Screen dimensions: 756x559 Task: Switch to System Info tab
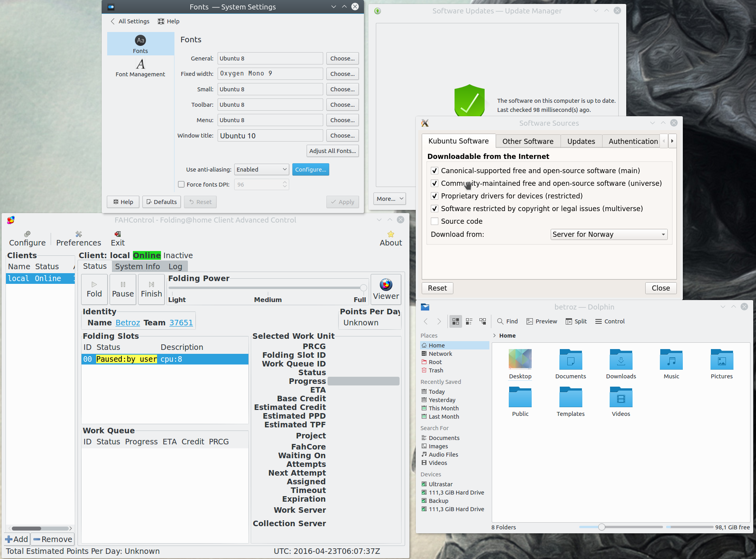tap(137, 266)
